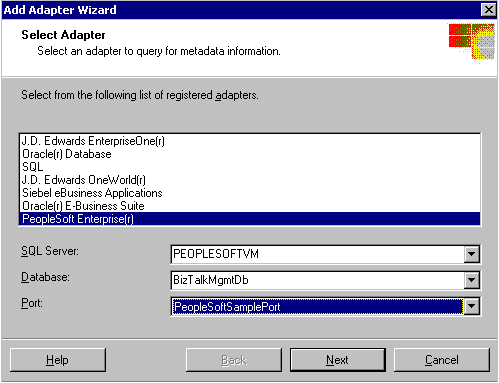This screenshot has width=499, height=383.
Task: Cancel the Add Adapter Wizard
Action: (x=442, y=360)
